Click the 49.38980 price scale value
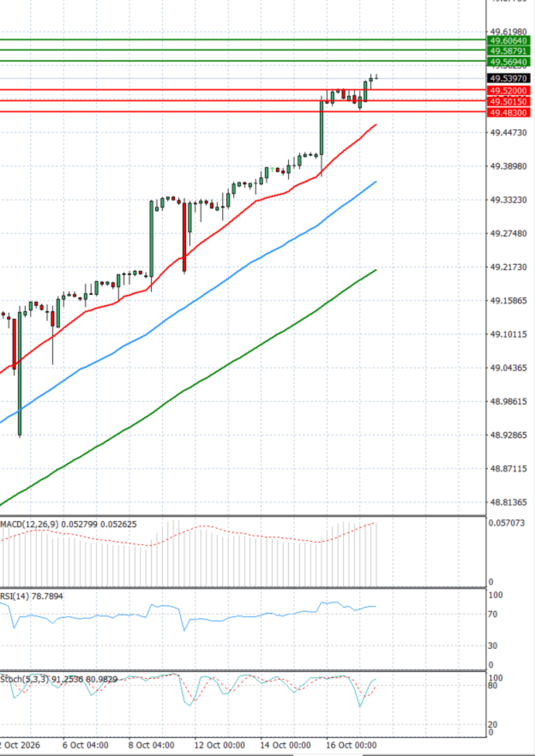 (x=508, y=166)
